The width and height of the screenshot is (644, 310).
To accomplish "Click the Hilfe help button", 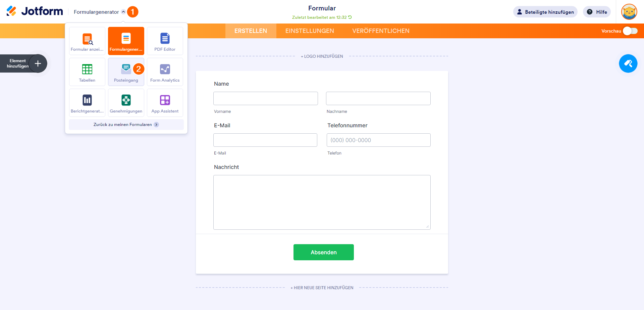I will tap(597, 12).
